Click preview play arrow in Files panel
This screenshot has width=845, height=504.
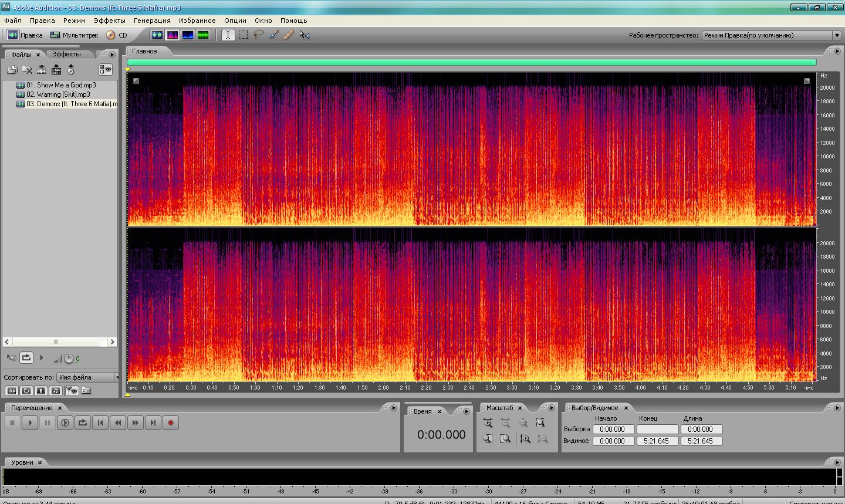coord(41,357)
